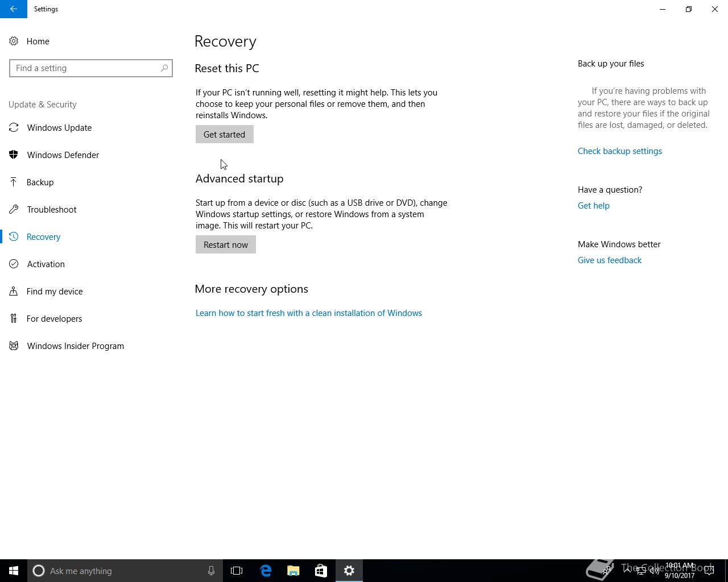Open File Explorer from the taskbar

tap(293, 571)
